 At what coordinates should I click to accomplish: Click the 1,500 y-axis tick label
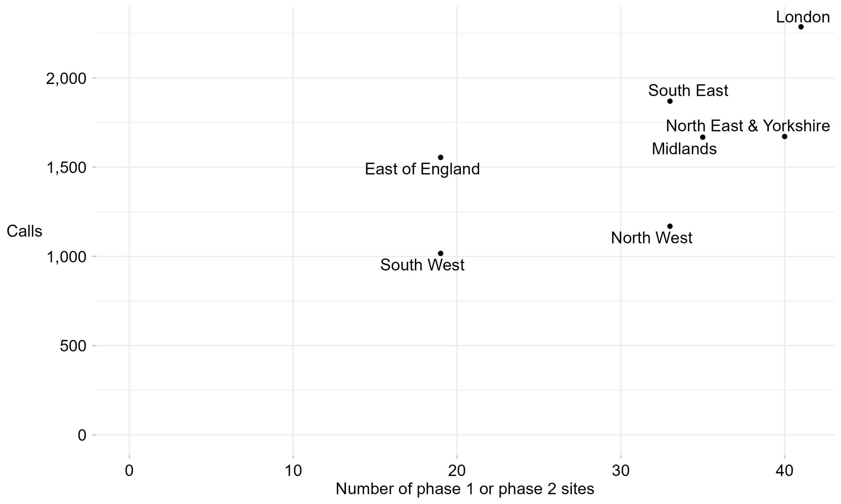[x=66, y=167]
